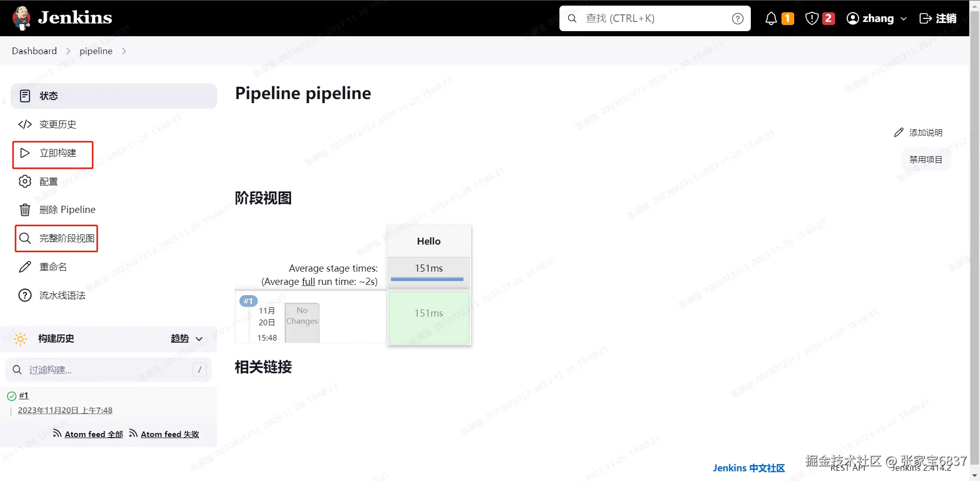The image size is (980, 481).
Task: Click the green 151ms stage cell
Action: click(429, 318)
